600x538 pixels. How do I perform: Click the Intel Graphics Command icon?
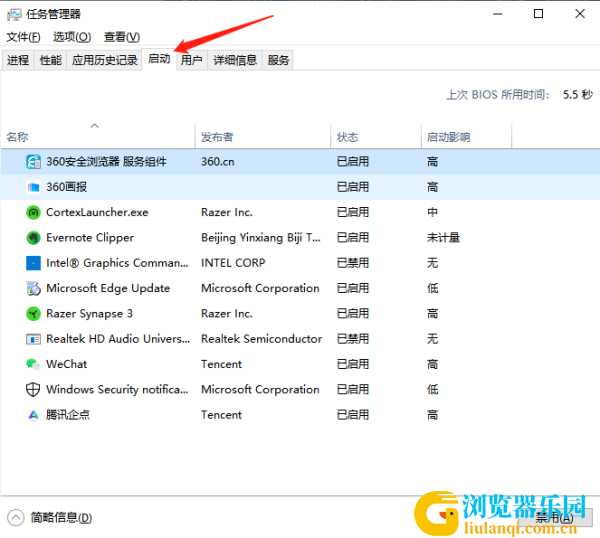33,263
